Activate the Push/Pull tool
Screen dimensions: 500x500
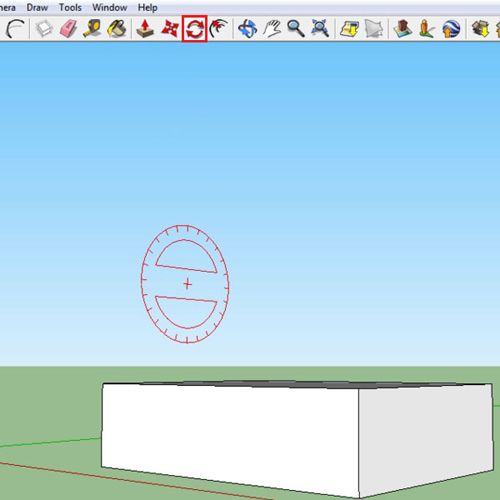tap(145, 29)
